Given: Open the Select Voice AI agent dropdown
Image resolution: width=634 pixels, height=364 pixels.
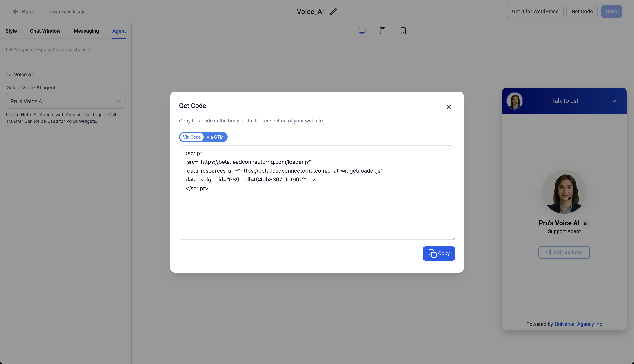Looking at the screenshot, I should 65,101.
